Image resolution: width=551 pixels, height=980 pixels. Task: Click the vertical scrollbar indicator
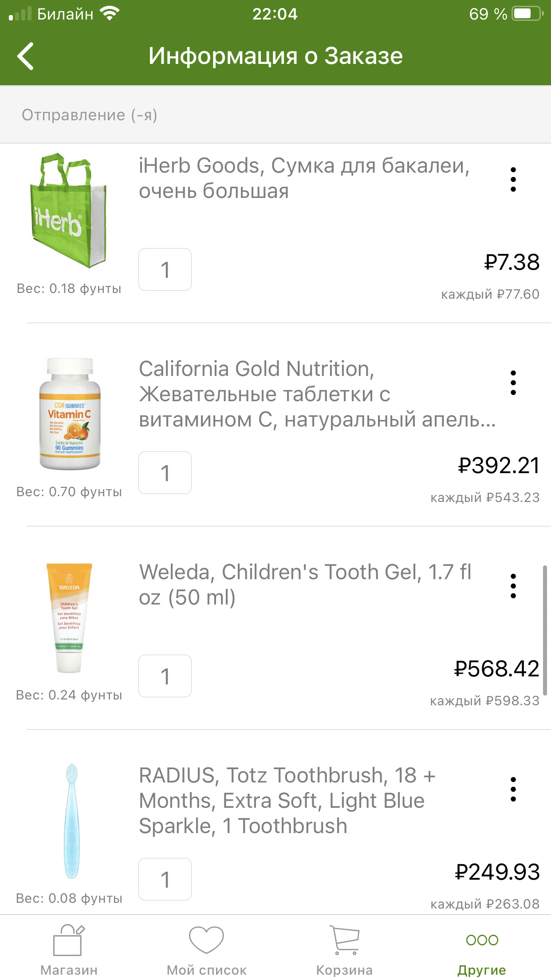545,630
